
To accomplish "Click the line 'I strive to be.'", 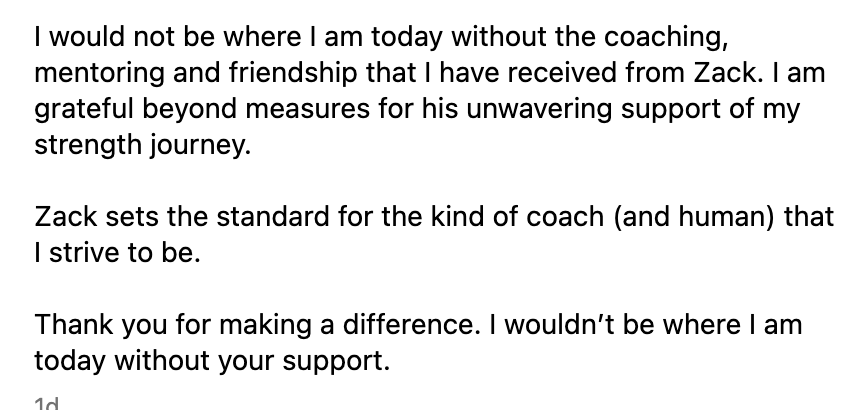I will pos(118,253).
